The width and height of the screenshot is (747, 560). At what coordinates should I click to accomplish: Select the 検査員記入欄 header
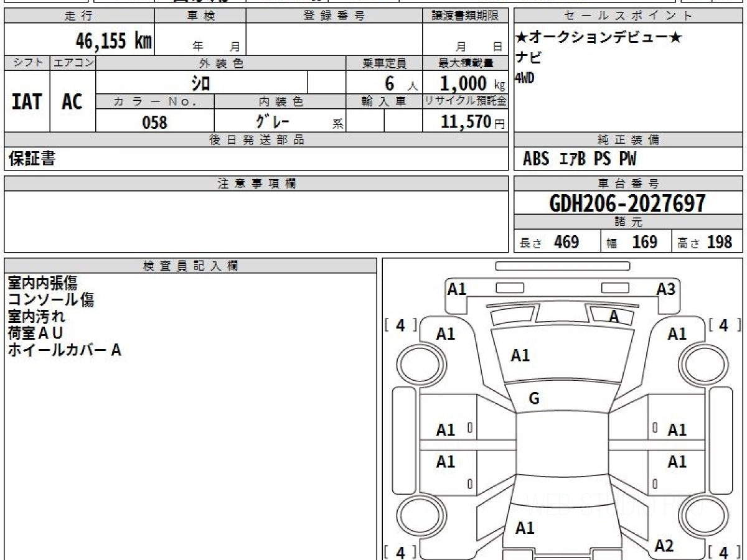pos(190,266)
